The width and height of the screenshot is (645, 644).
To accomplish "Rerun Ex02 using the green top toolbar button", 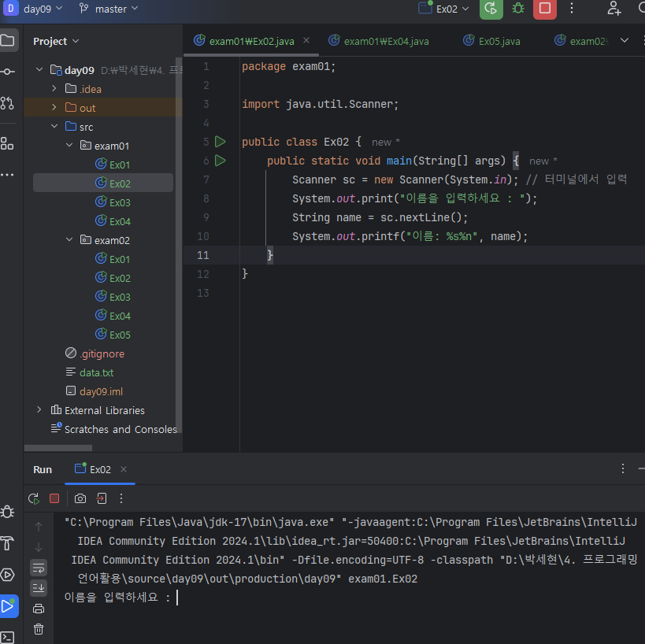I will pos(491,9).
